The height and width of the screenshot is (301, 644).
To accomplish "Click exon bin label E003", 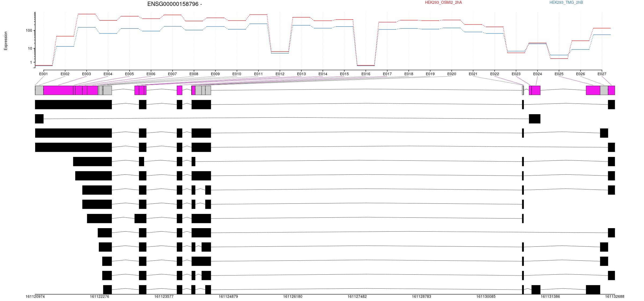I will pos(86,74).
